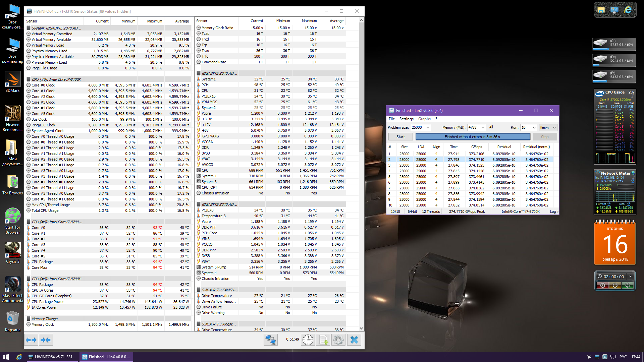Click the blue X close sensors icon

[x=354, y=340]
